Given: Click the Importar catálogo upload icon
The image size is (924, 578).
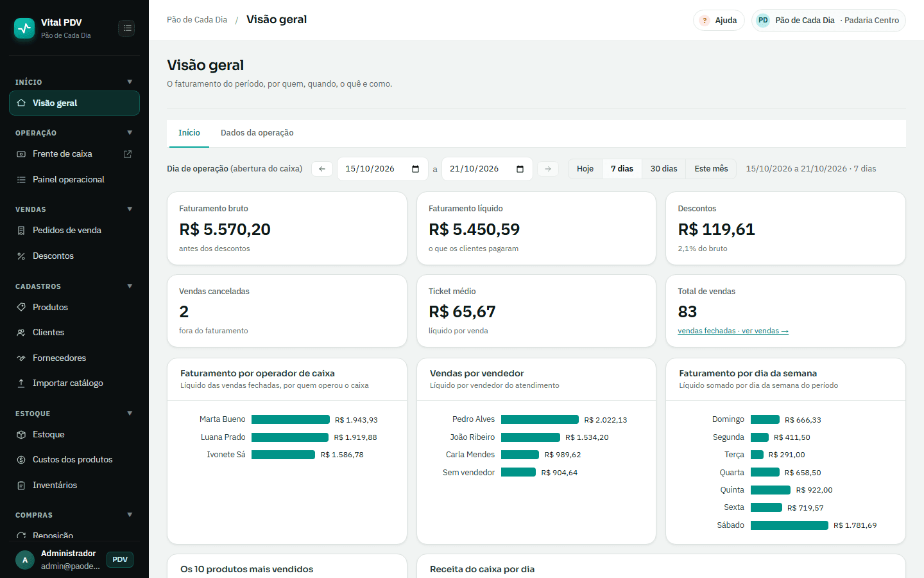Looking at the screenshot, I should pos(21,383).
